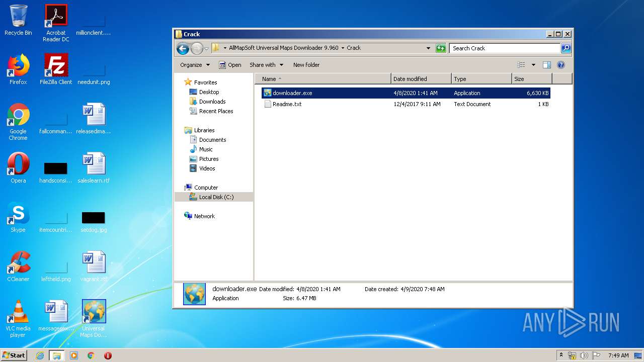This screenshot has width=644, height=362.
Task: Toggle the preview pane icon
Action: 547,65
